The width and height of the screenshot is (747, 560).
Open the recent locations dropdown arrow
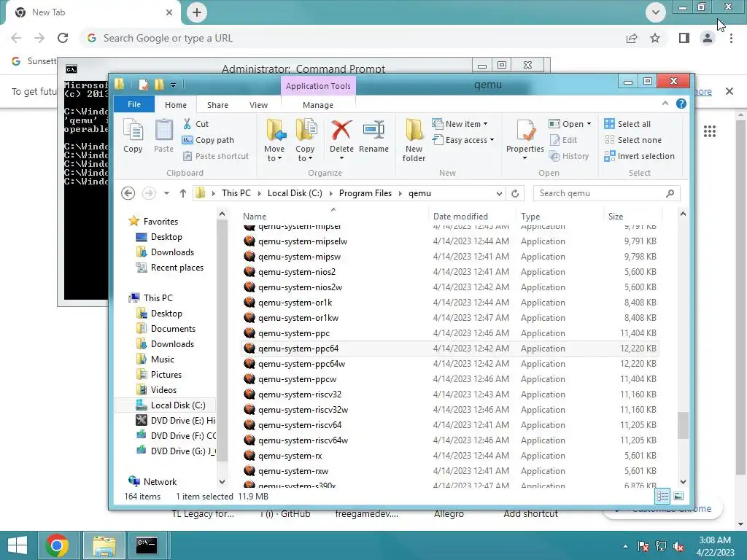pos(166,193)
